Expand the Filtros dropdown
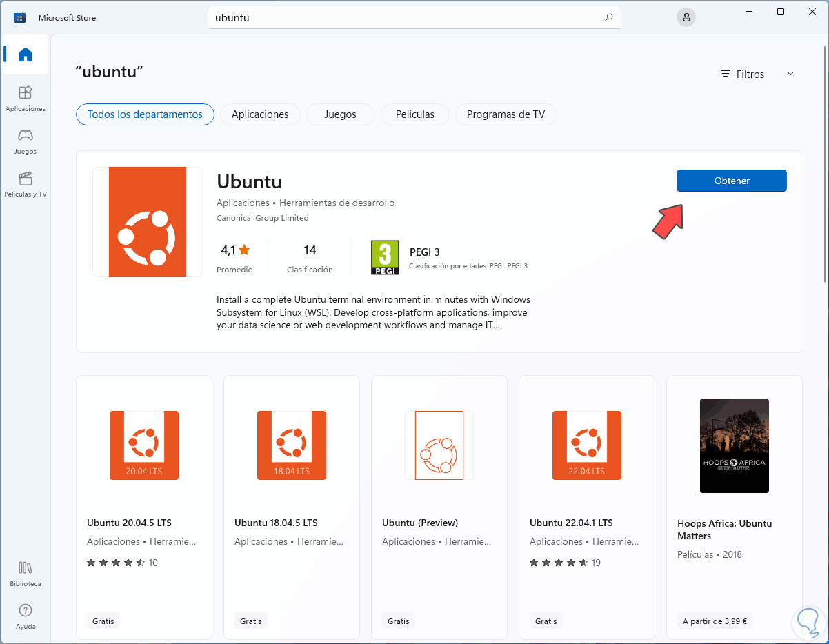The image size is (829, 644). click(x=757, y=74)
